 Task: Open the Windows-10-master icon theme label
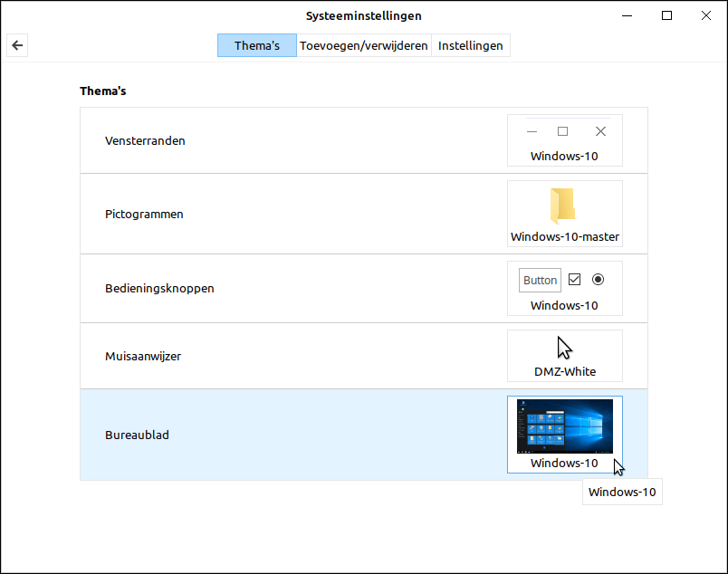[564, 237]
